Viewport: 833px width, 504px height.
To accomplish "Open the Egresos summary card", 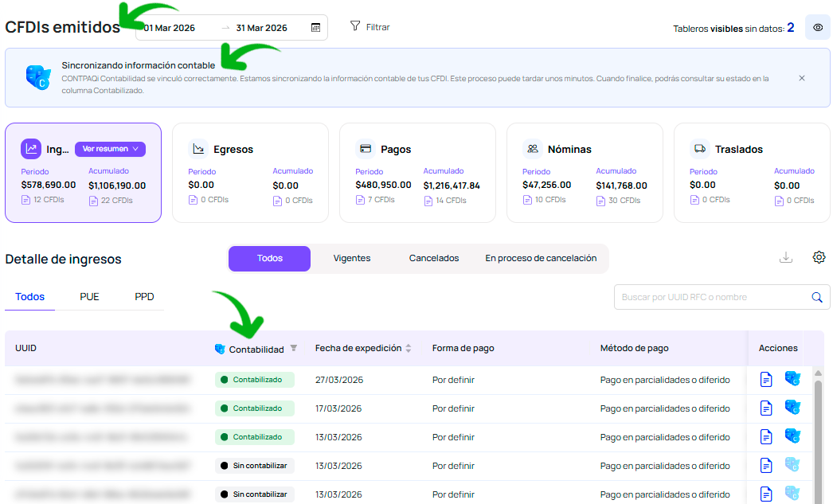I will click(250, 173).
